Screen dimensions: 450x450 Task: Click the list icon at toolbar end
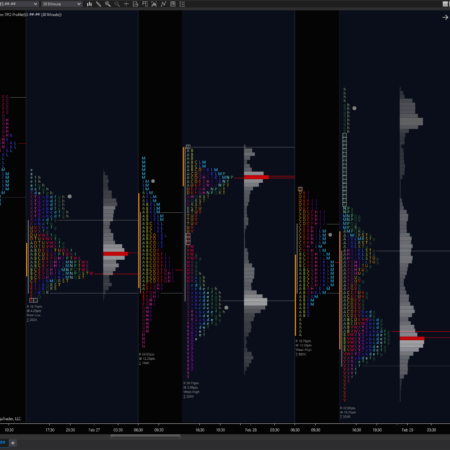coord(182,4)
